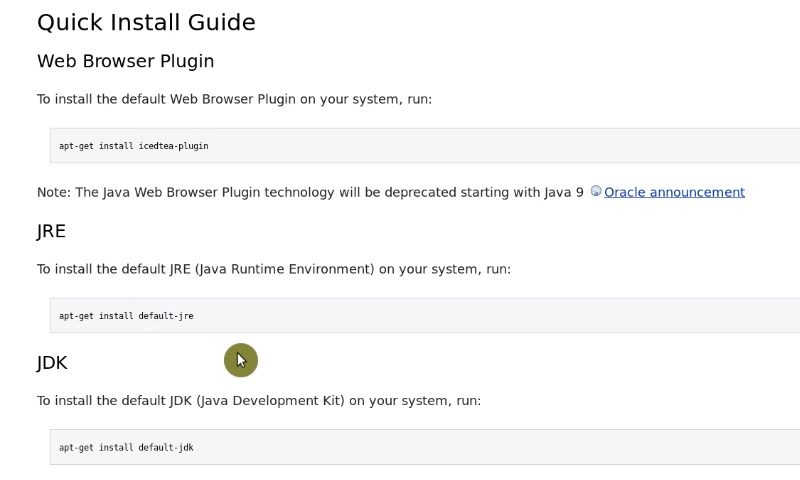Click empty space right of icedtea-plugin command
Viewport: 800px width, 480px height.
(x=505, y=146)
